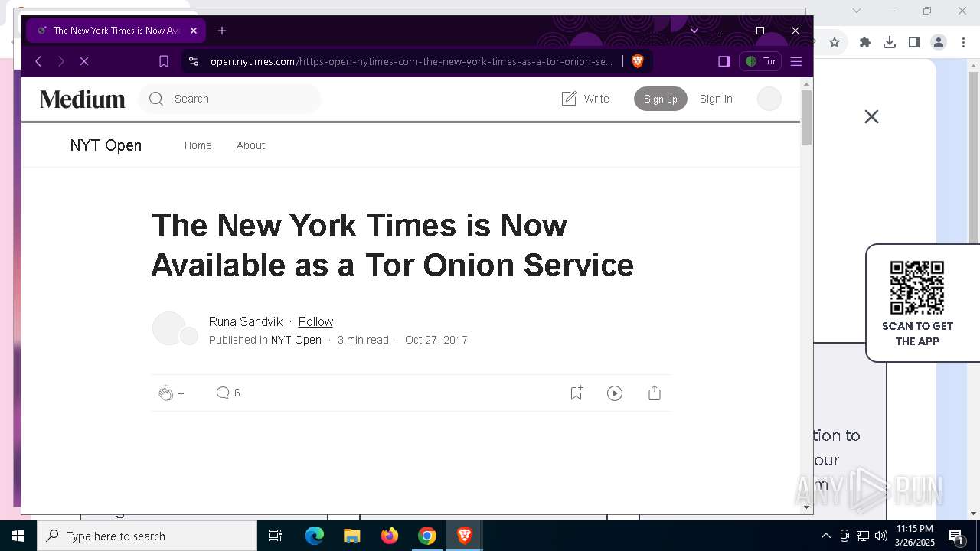The width and height of the screenshot is (980, 551).
Task: Stop page loading in Brave
Action: 84,61
